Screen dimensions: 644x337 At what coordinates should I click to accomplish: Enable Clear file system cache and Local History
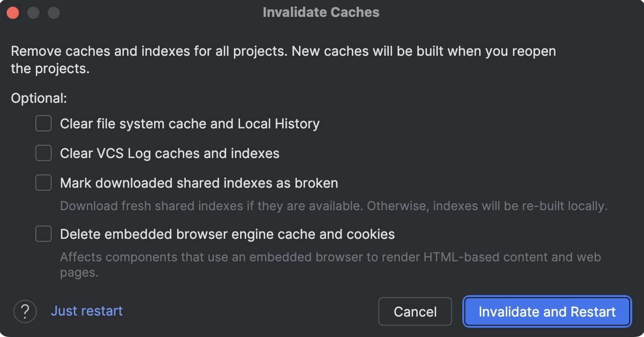coord(43,123)
